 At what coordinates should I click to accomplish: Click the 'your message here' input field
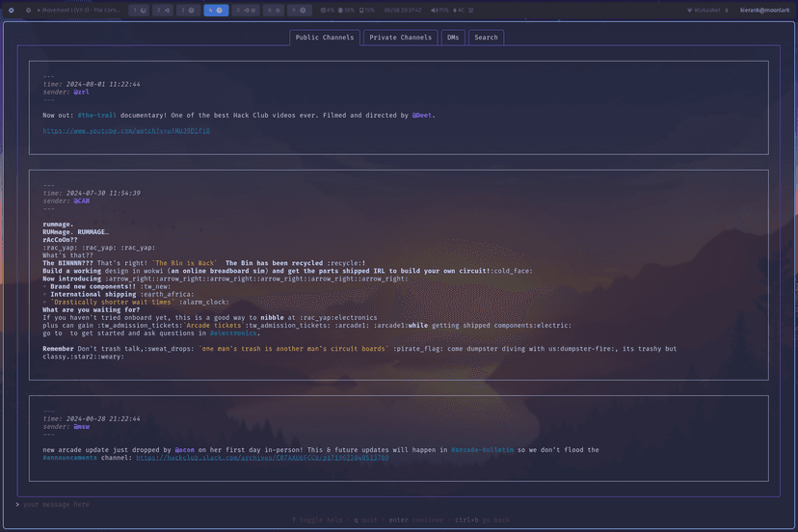56,504
